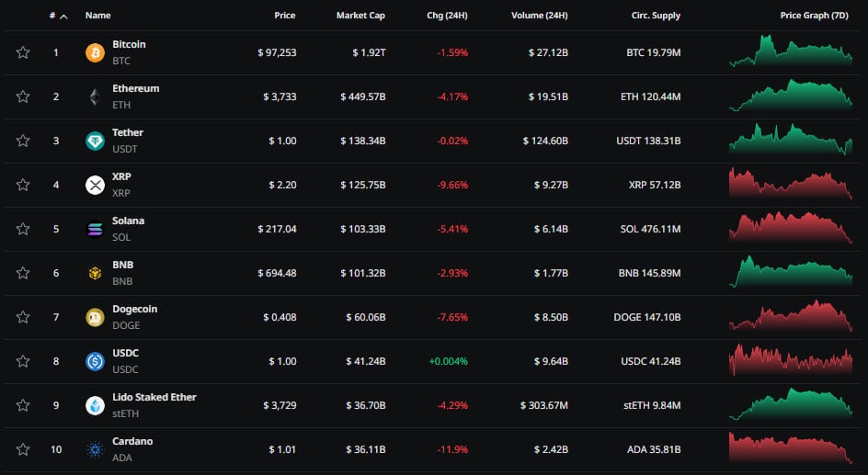
Task: Click the Tether logo icon
Action: click(x=95, y=141)
